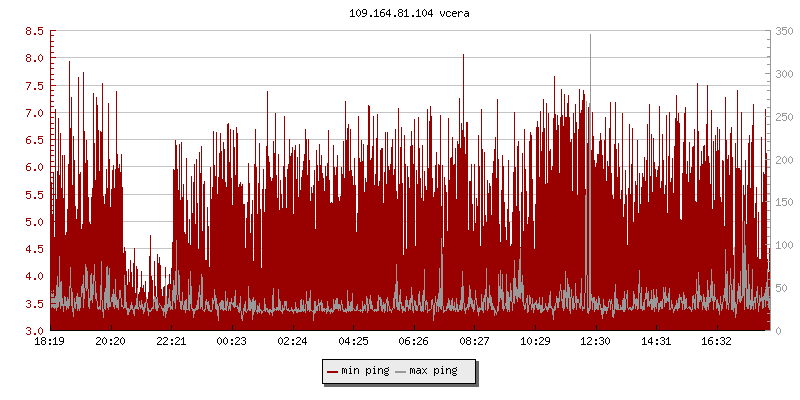Select the "min ping" legend label

[x=363, y=372]
